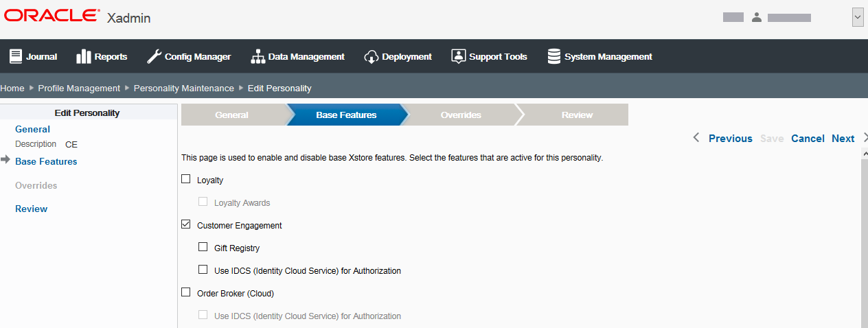Open the Config Manager menu
Screen dimensions: 868x328
[x=190, y=56]
